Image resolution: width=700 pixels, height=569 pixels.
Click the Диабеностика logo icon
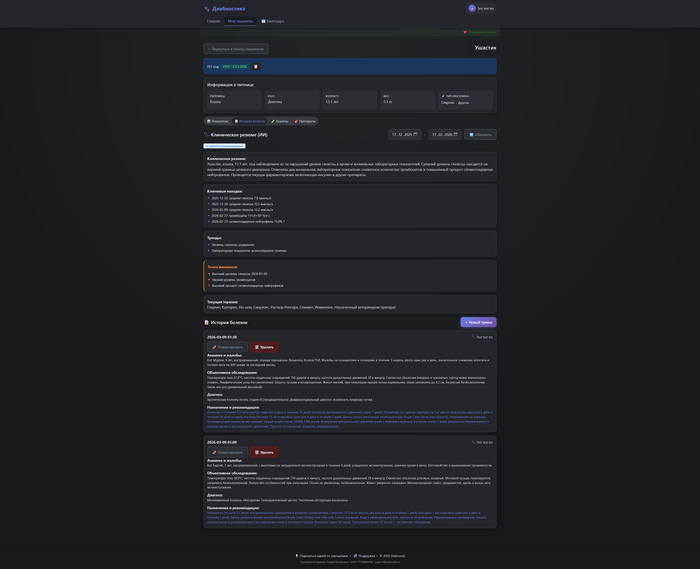[x=207, y=8]
